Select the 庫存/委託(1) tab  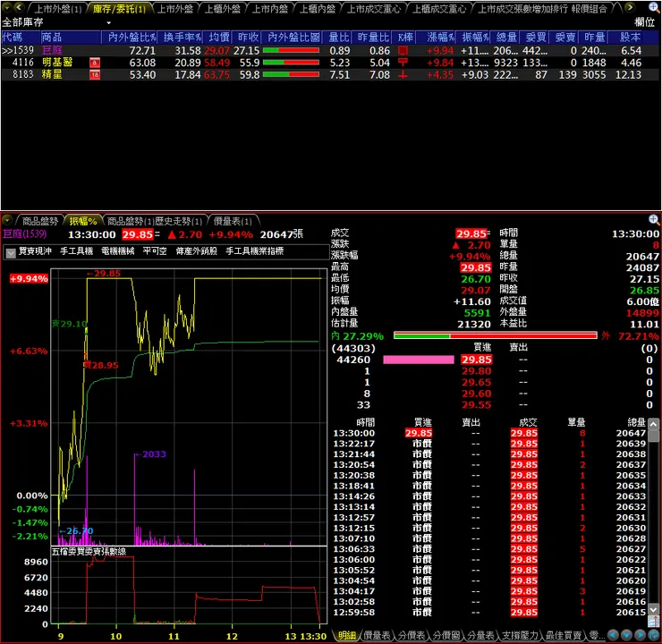tap(119, 9)
